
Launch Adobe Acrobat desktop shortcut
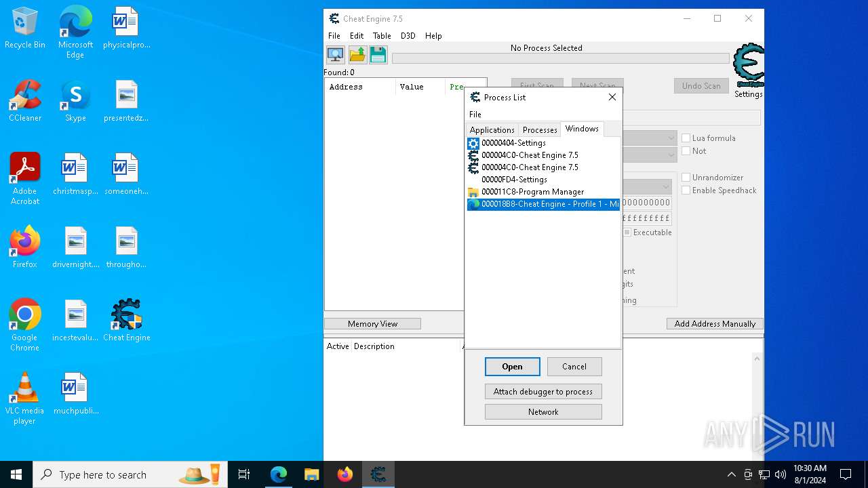click(x=25, y=179)
